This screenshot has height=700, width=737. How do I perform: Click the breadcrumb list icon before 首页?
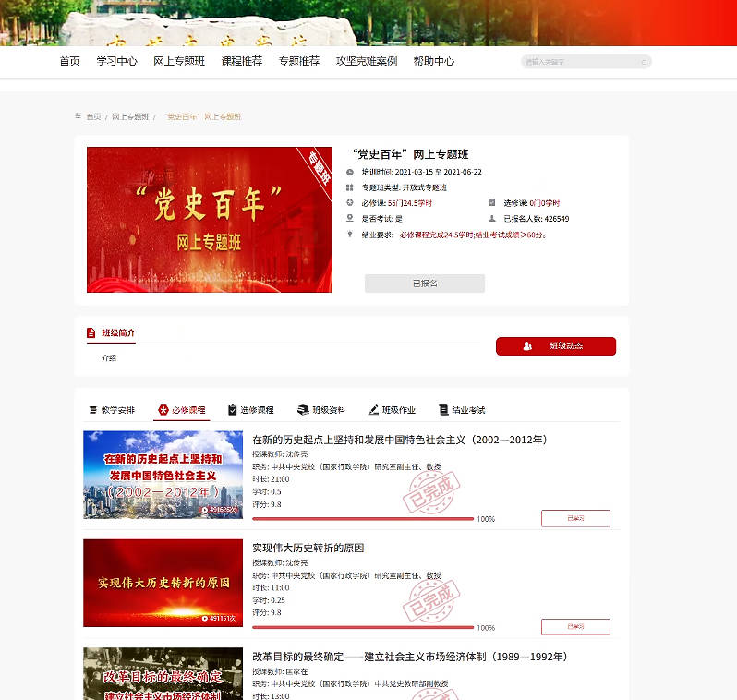click(79, 116)
